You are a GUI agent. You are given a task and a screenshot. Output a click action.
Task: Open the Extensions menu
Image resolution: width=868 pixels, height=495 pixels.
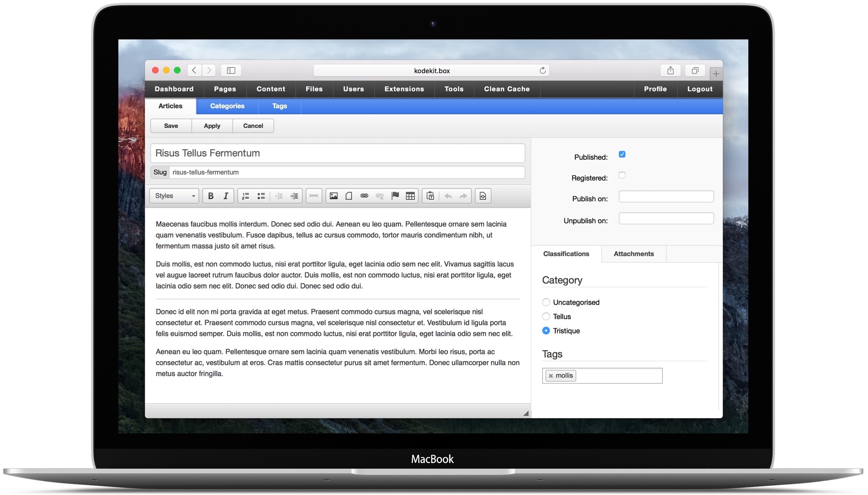(404, 89)
